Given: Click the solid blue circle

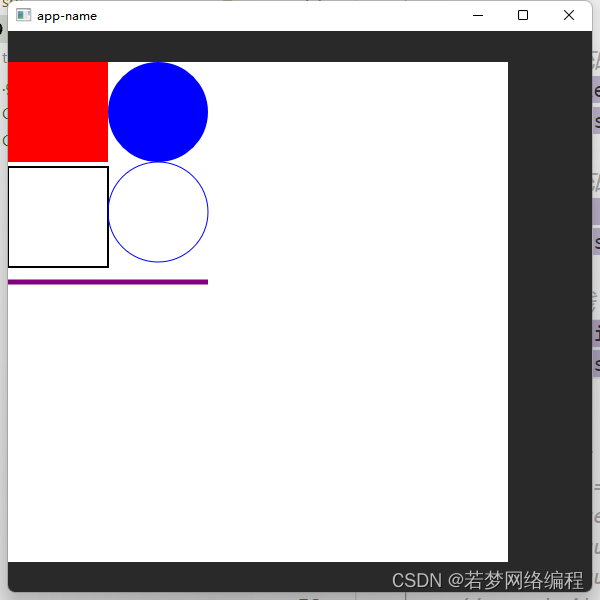Looking at the screenshot, I should coord(158,112).
